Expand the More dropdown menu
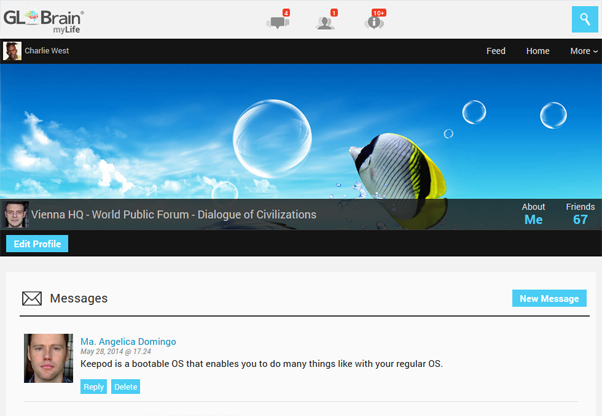602x416 pixels. [584, 51]
